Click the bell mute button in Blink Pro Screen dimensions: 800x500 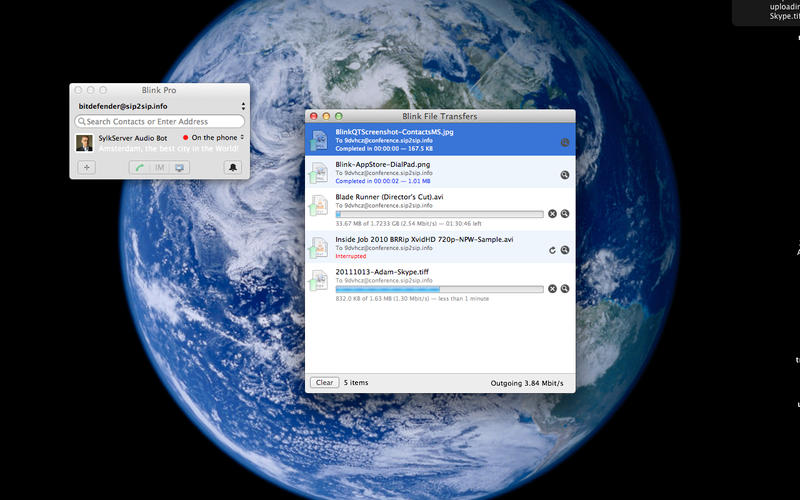coord(233,167)
